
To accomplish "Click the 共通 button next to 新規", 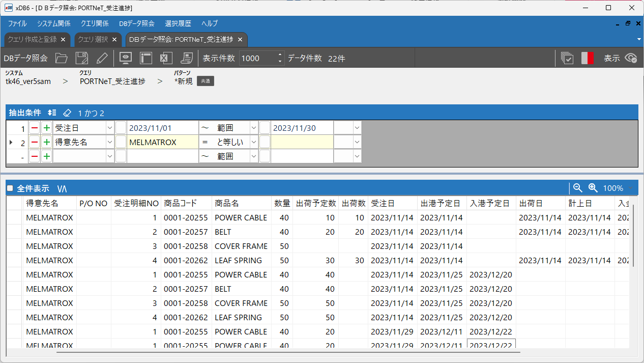I will [206, 81].
